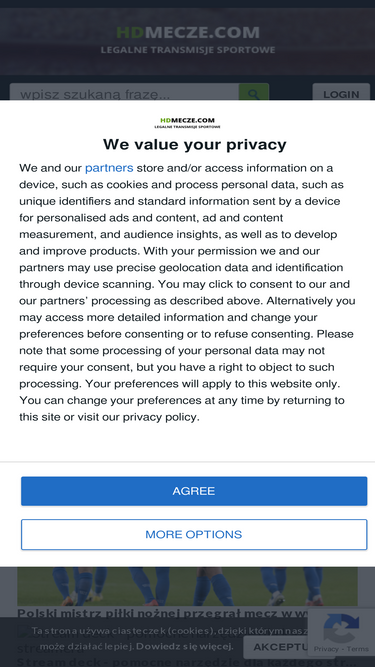Click the small HDMECZE.COM logo in the privacy dialog

188,123
